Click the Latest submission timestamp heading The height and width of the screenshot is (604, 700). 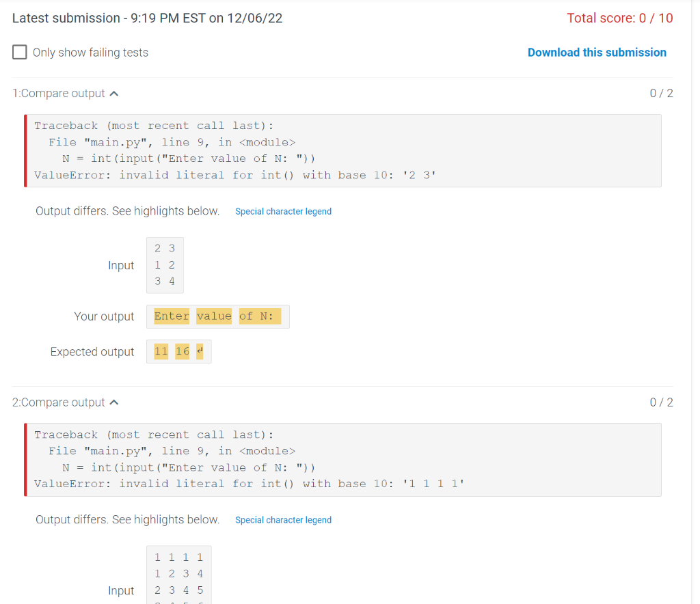click(x=148, y=18)
